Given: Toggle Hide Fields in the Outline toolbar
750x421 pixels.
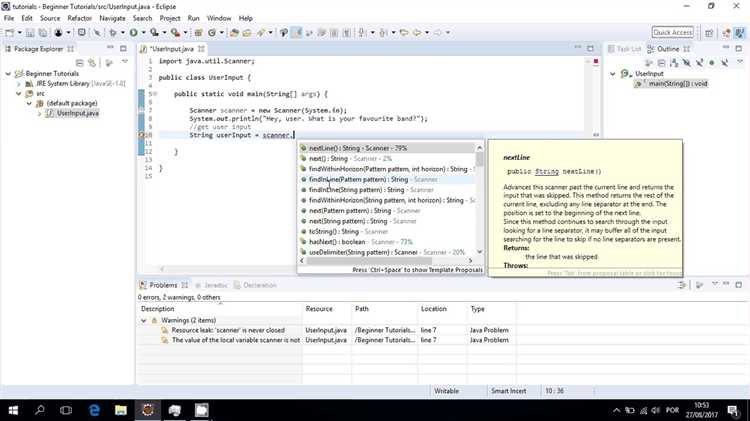Looking at the screenshot, I should click(687, 63).
